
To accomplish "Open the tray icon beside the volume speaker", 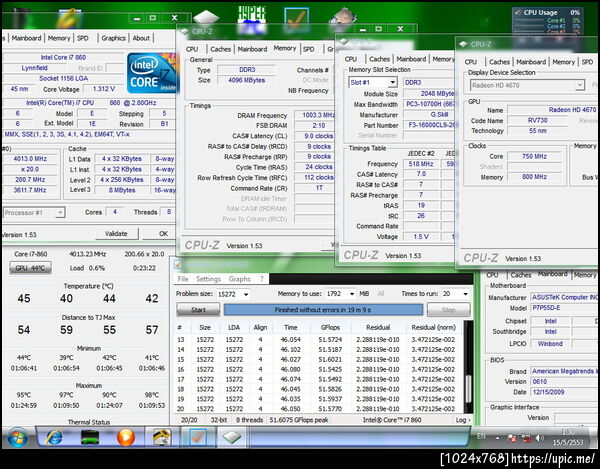I will click(x=527, y=438).
